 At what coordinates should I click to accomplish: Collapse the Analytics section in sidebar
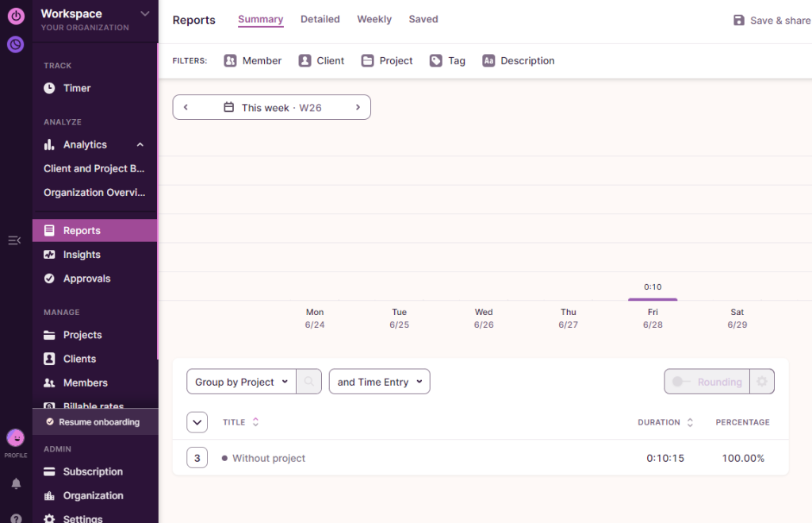[x=140, y=144]
